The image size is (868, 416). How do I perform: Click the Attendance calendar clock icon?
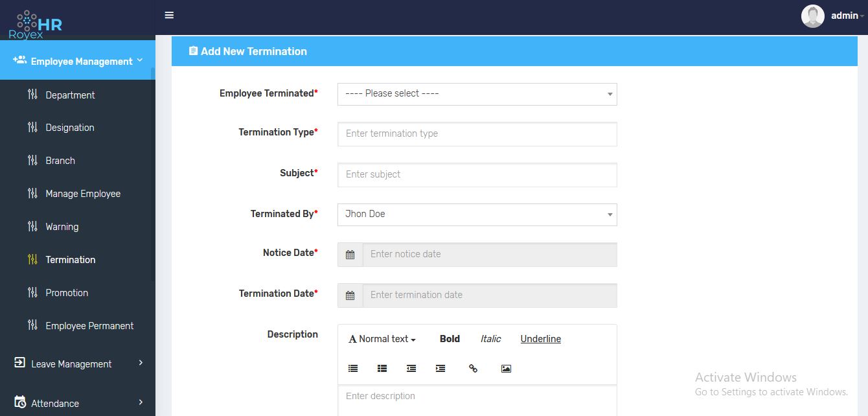click(x=20, y=402)
